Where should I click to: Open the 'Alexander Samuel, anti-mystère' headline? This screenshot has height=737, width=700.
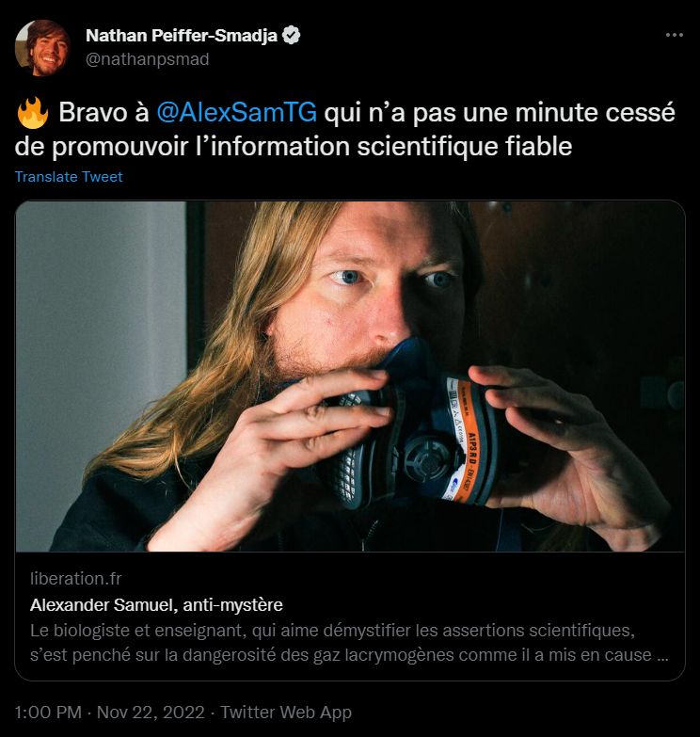pyautogui.click(x=156, y=605)
